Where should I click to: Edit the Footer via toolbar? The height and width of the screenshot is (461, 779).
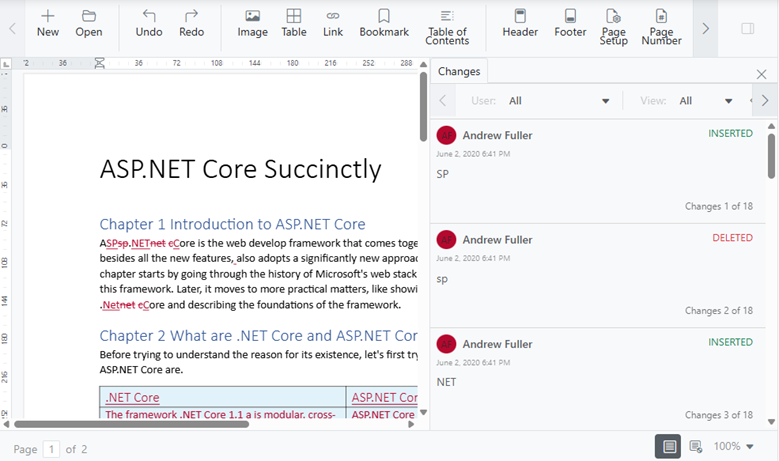pyautogui.click(x=570, y=23)
